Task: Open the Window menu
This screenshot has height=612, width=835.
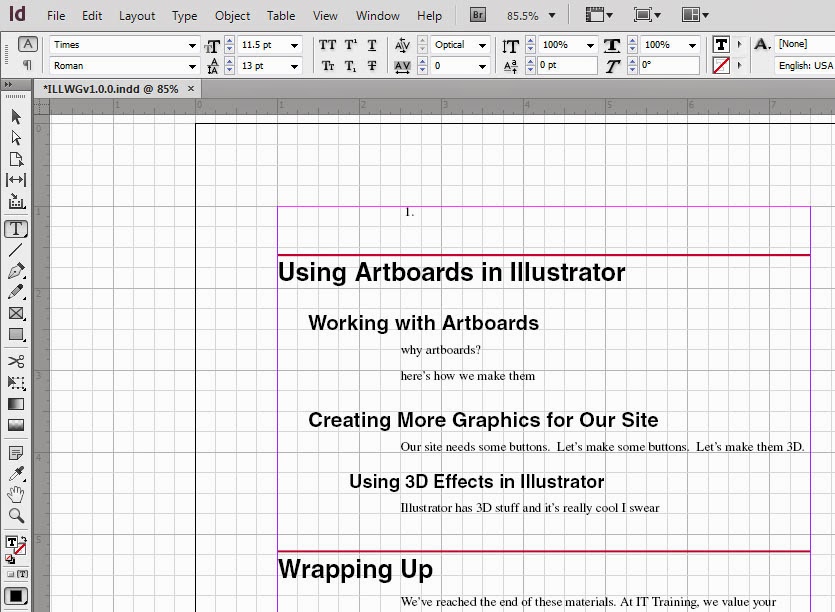Action: pos(378,16)
